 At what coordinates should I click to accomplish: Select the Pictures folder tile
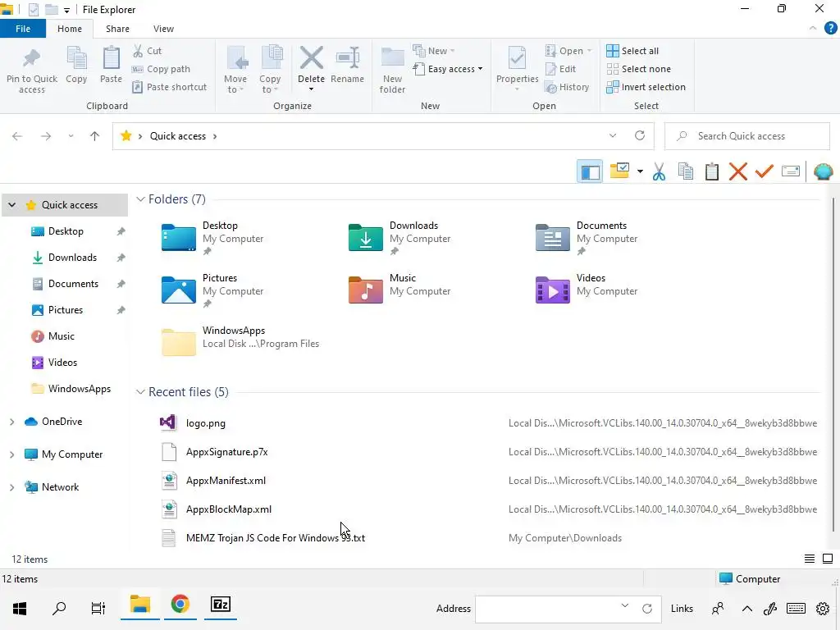point(212,290)
